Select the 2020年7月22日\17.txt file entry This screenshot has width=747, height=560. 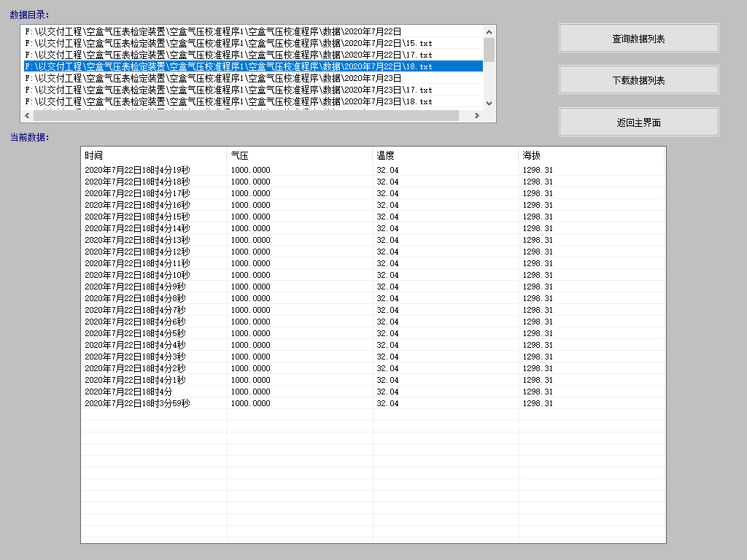click(x=228, y=55)
